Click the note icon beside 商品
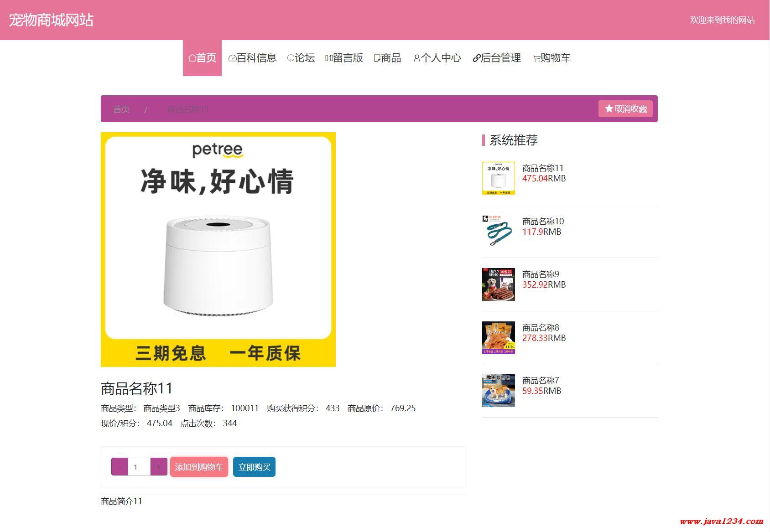770x532 pixels. [377, 58]
